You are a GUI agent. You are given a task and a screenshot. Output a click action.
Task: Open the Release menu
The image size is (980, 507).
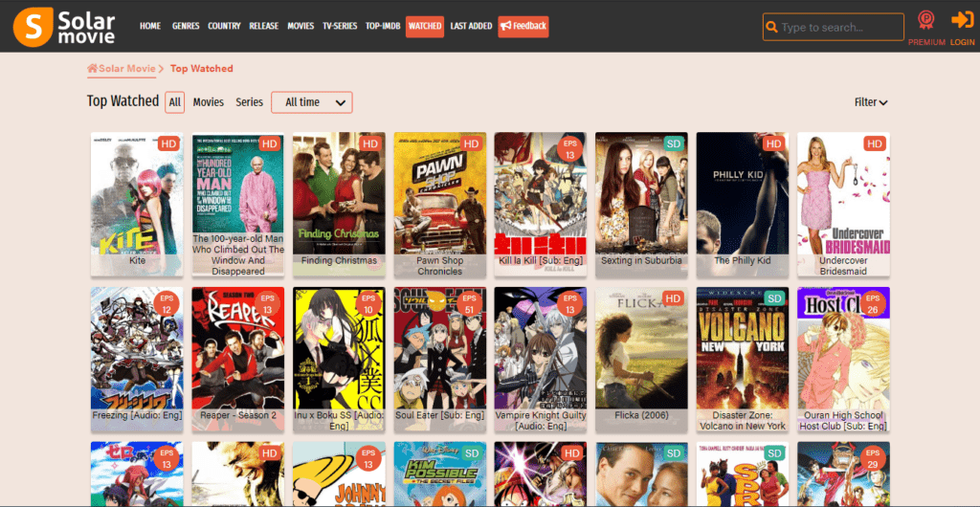coord(264,26)
